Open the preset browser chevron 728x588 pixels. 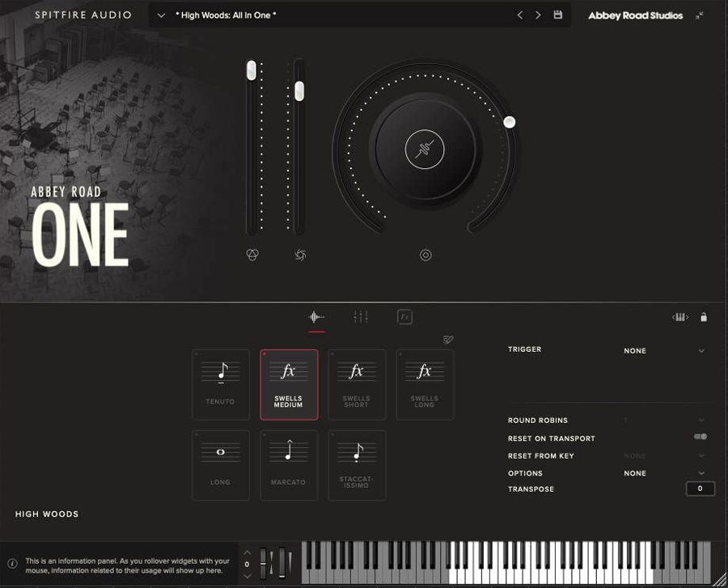point(161,15)
